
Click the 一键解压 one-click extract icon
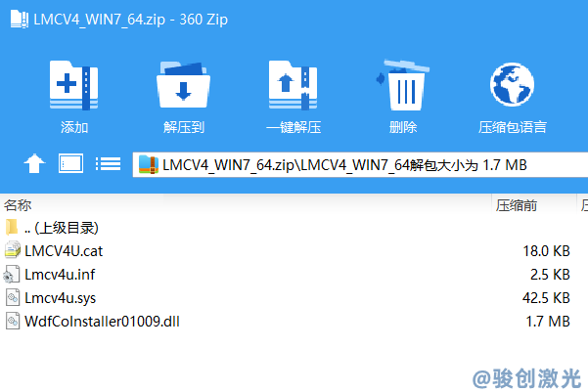point(293,85)
